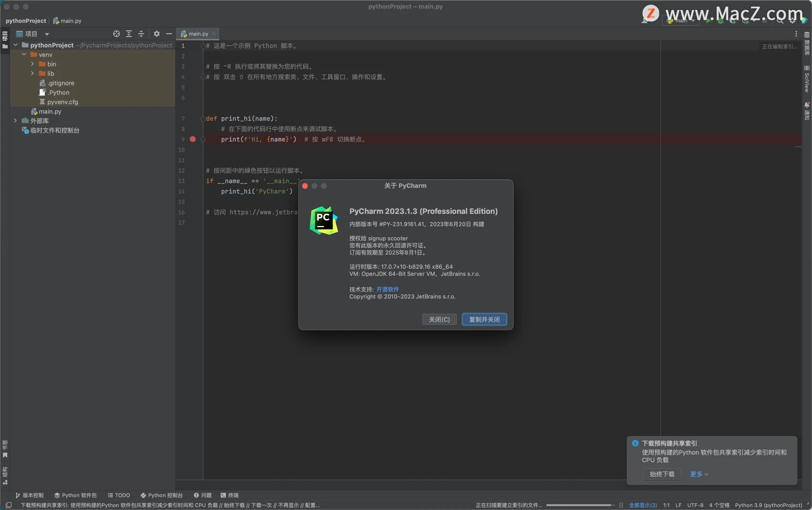The image size is (812, 510).
Task: Click 复制并关闭 in the About dialog
Action: click(x=484, y=319)
